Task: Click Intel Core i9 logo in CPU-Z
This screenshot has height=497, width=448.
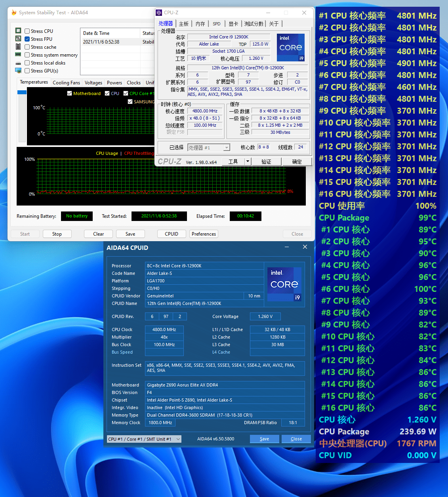Action: (291, 48)
